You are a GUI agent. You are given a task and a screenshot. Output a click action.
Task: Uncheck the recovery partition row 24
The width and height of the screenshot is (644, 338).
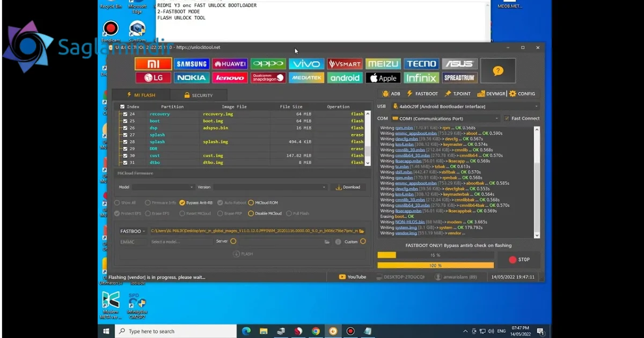pos(125,114)
